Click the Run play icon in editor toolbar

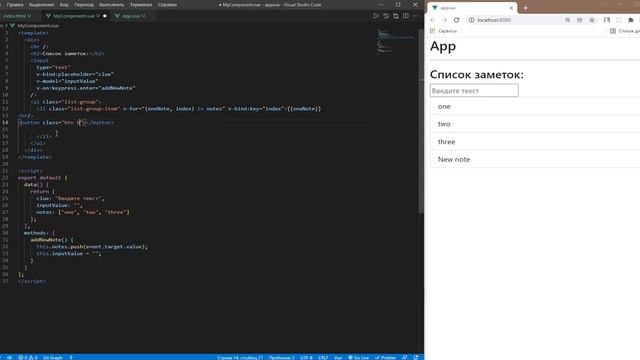click(x=376, y=16)
